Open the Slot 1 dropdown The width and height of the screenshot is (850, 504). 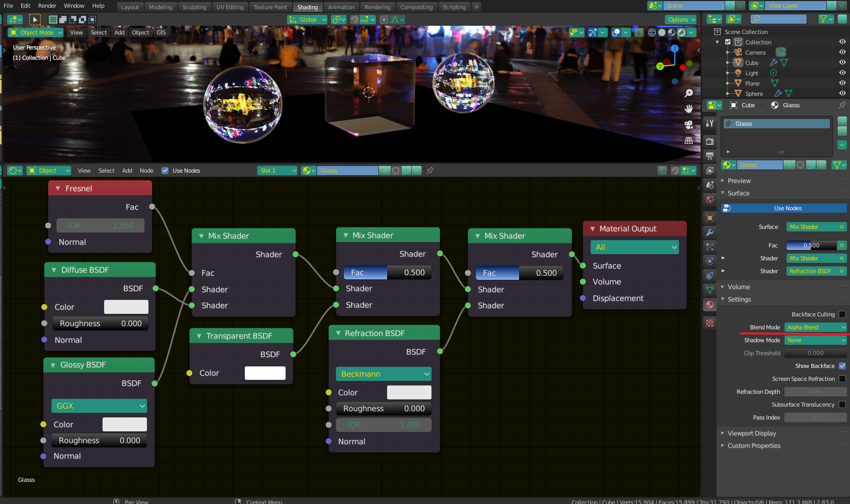pos(278,171)
